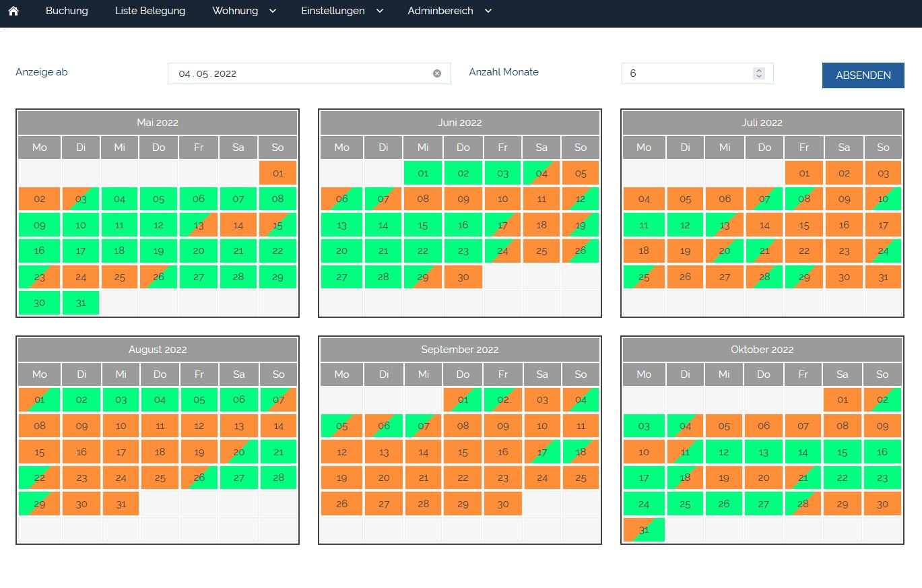This screenshot has width=922, height=588.
Task: Select May 13 in Mai 2022 calendar
Action: (198, 225)
